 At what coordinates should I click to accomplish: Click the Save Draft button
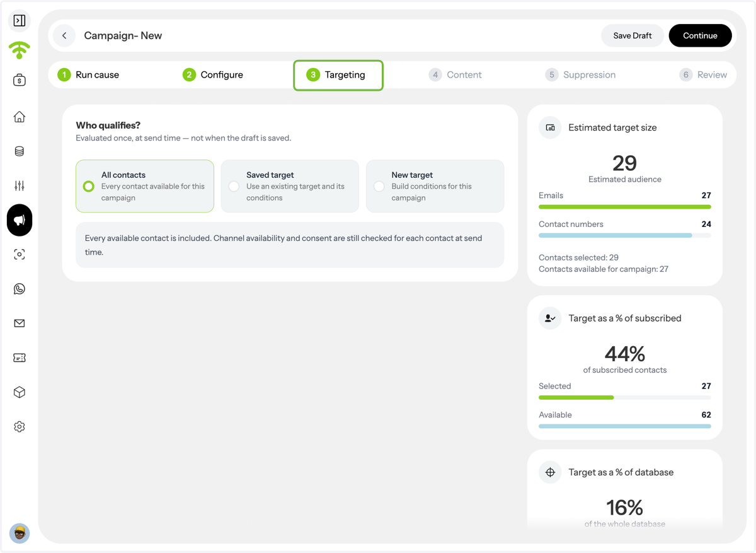pos(633,36)
